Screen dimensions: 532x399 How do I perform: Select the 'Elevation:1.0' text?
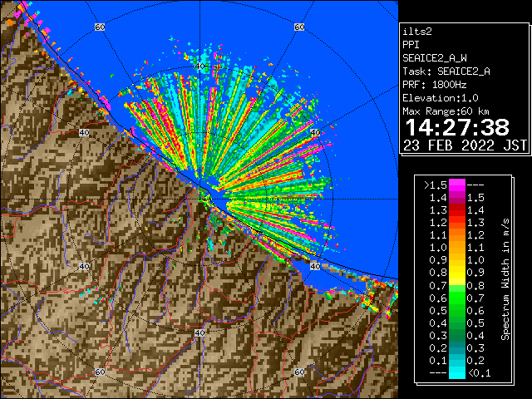(x=441, y=98)
